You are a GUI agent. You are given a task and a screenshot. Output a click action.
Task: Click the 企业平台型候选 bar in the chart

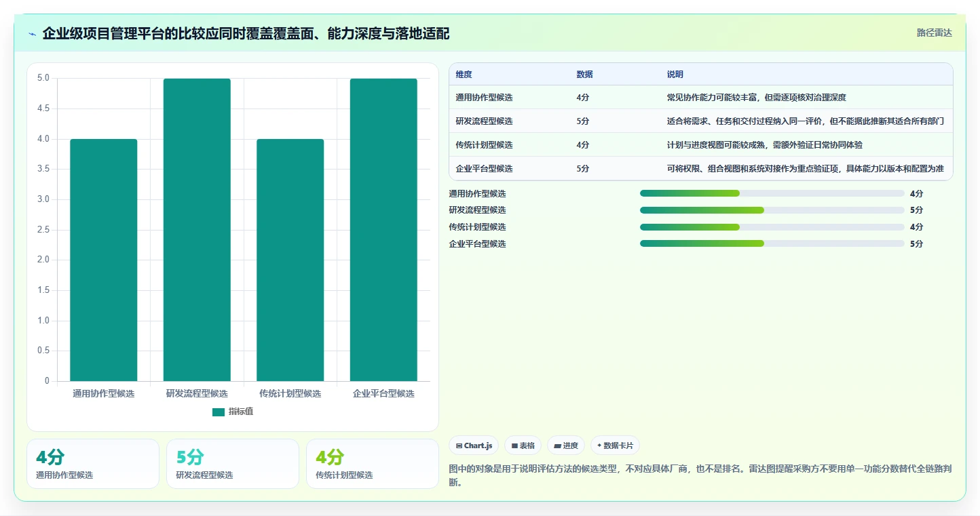coord(383,230)
